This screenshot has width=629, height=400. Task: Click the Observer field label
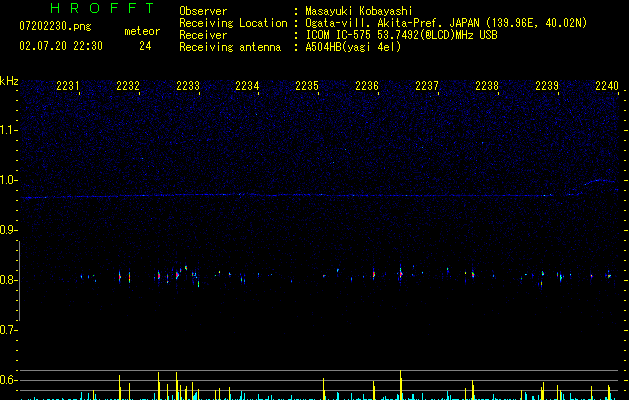[x=203, y=11]
